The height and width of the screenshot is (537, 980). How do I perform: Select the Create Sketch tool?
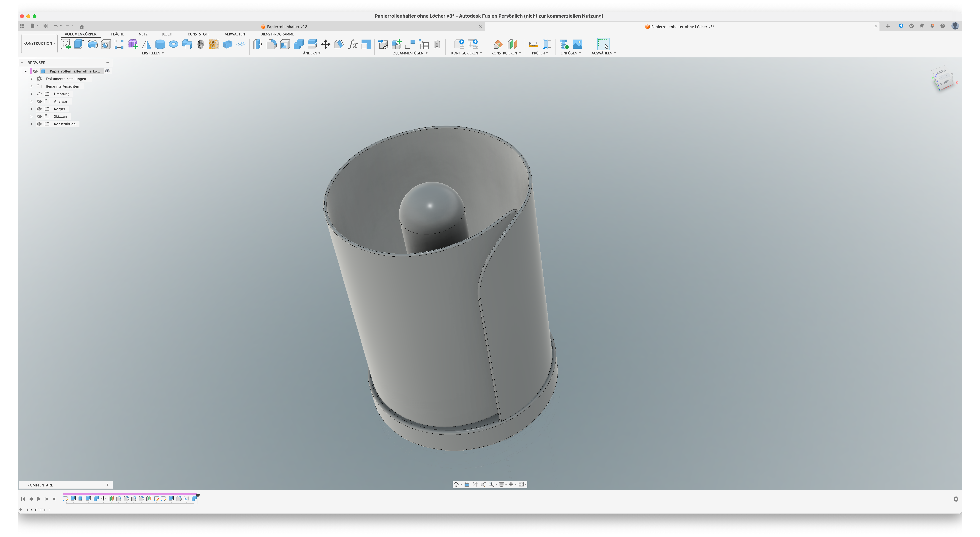pyautogui.click(x=66, y=44)
